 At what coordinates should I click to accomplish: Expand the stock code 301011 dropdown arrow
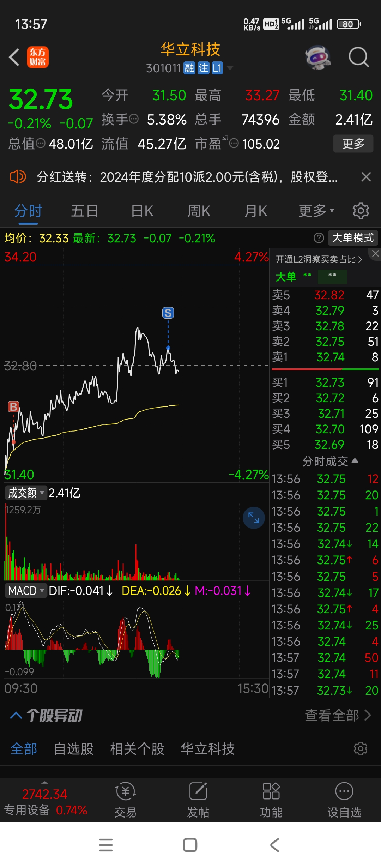[x=230, y=68]
